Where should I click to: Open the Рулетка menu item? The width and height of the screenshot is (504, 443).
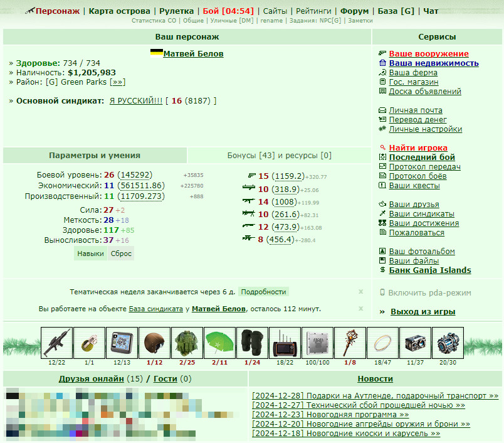177,11
